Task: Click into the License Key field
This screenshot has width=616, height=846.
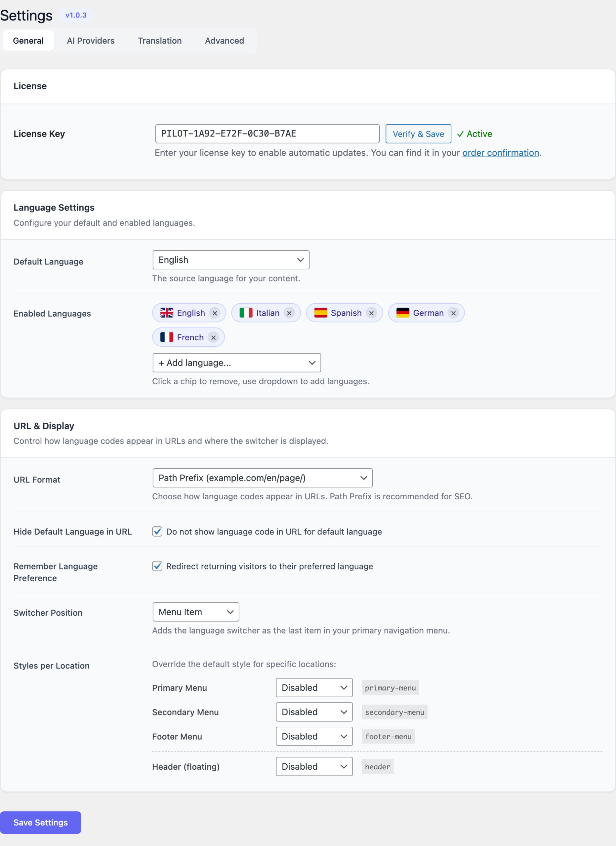Action: pyautogui.click(x=267, y=134)
